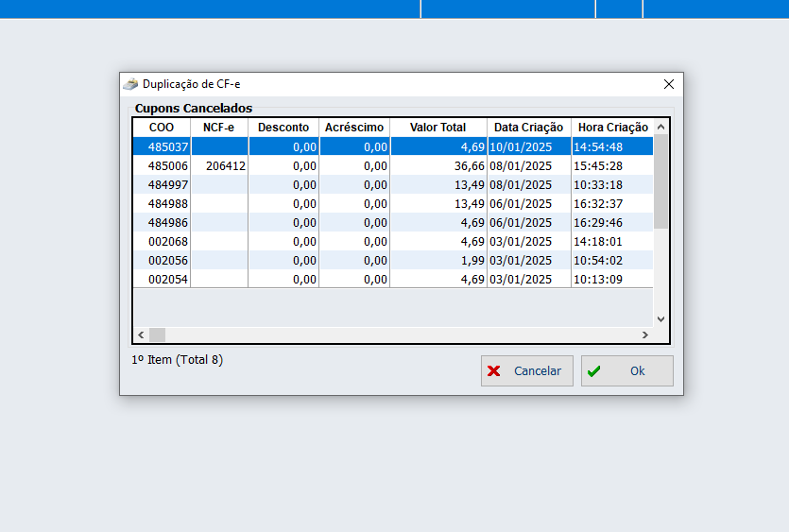Screen dimensions: 789x532
Task: Click the NCF-e cell showing 206412
Action: (226, 166)
